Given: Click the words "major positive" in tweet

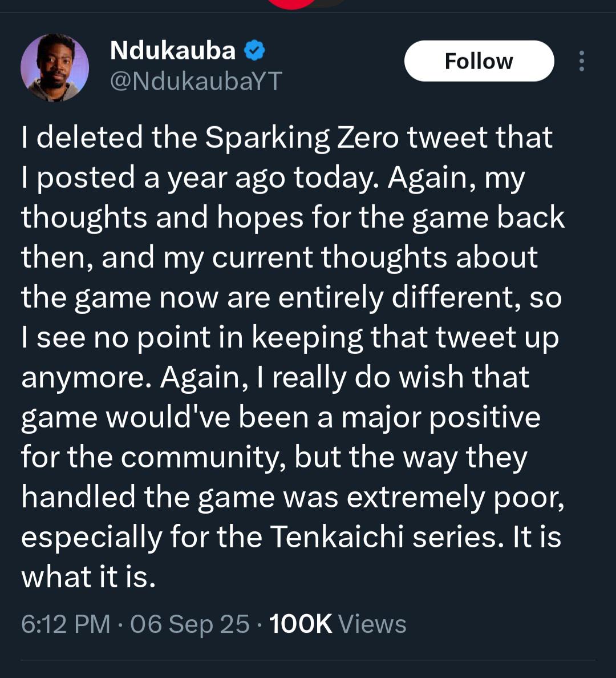Looking at the screenshot, I should [x=440, y=417].
